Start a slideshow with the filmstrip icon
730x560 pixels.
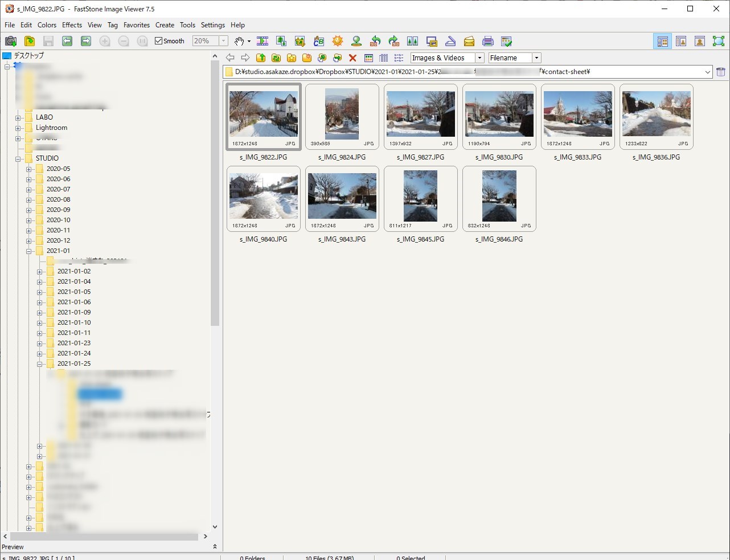point(263,41)
